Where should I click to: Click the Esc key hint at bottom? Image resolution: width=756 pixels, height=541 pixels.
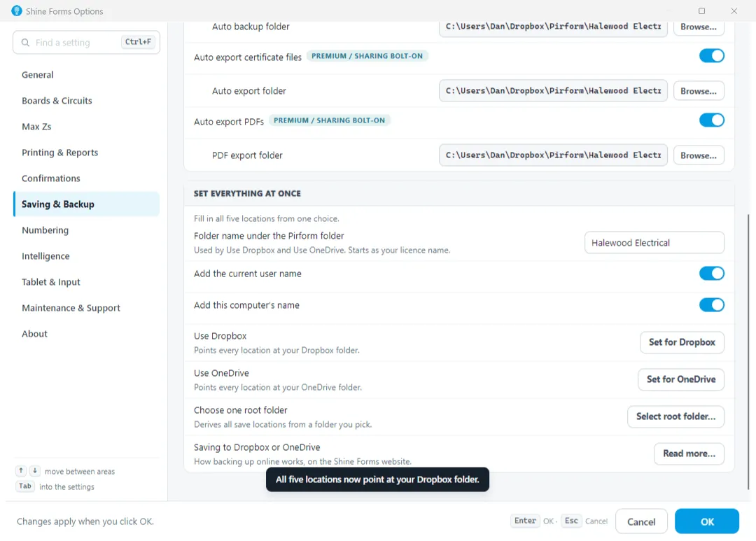point(571,521)
